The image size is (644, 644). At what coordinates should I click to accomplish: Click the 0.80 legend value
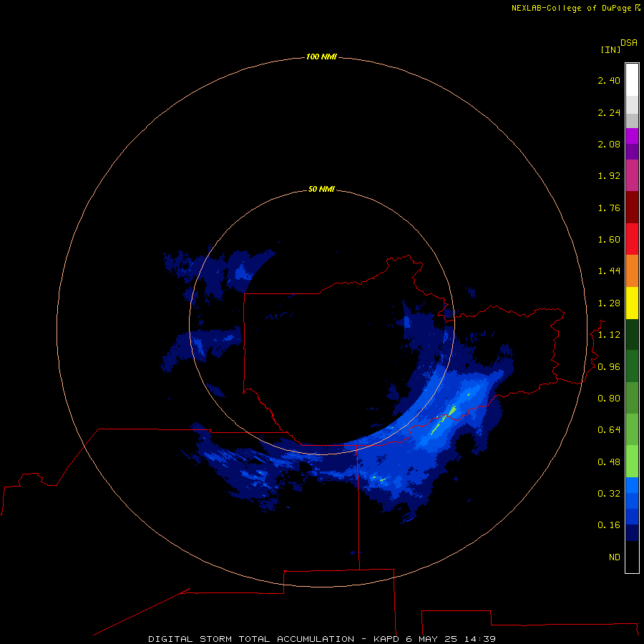pos(609,399)
